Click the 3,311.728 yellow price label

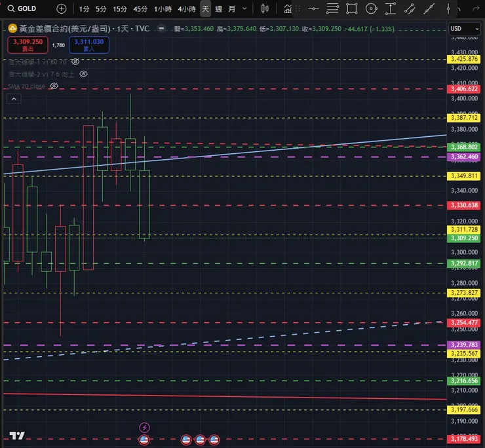point(464,229)
